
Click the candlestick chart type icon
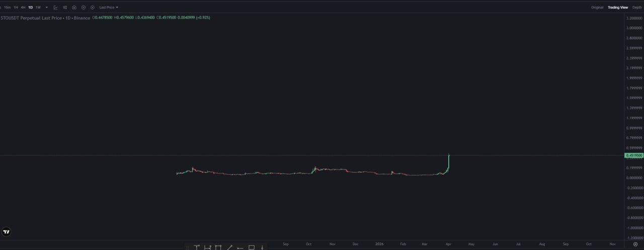(x=65, y=8)
